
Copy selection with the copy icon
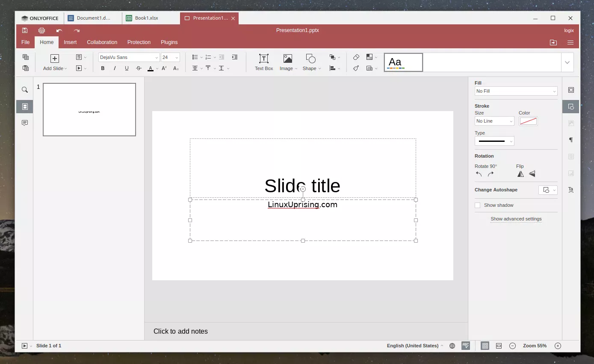click(x=26, y=57)
